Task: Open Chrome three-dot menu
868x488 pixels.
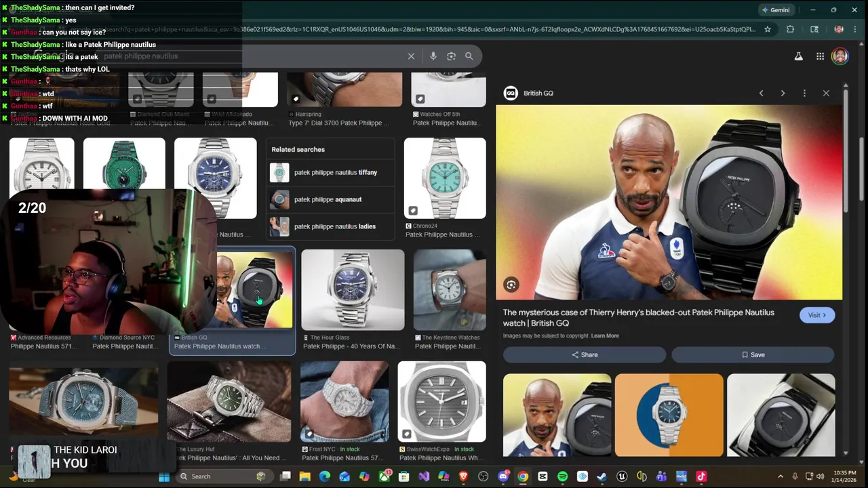Action: 856,29
